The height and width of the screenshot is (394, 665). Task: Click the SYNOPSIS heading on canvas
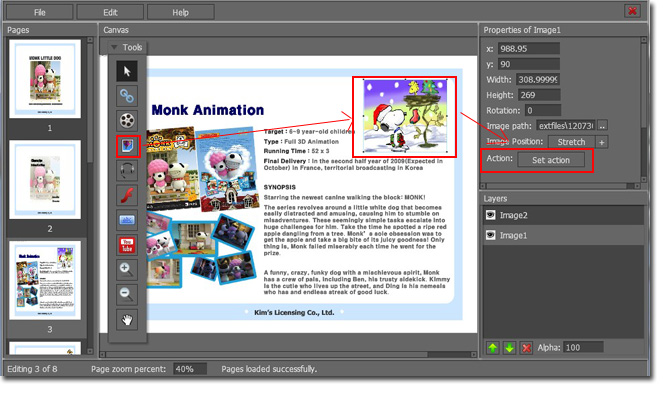tap(279, 187)
